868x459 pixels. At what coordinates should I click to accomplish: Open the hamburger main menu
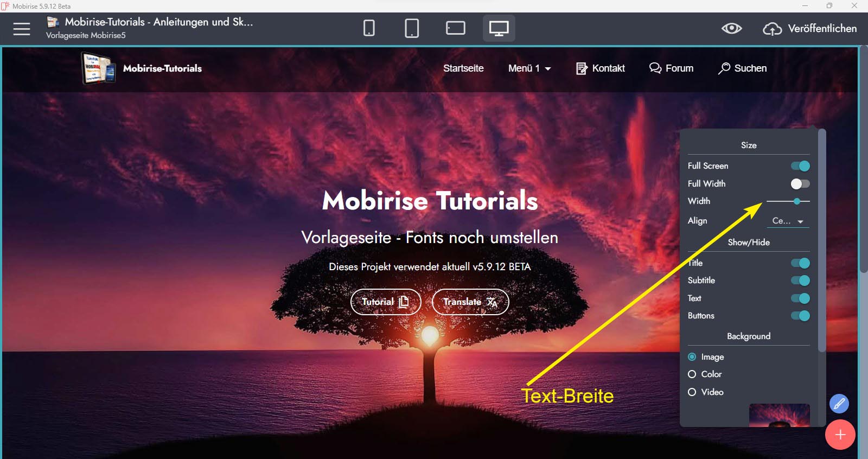22,29
